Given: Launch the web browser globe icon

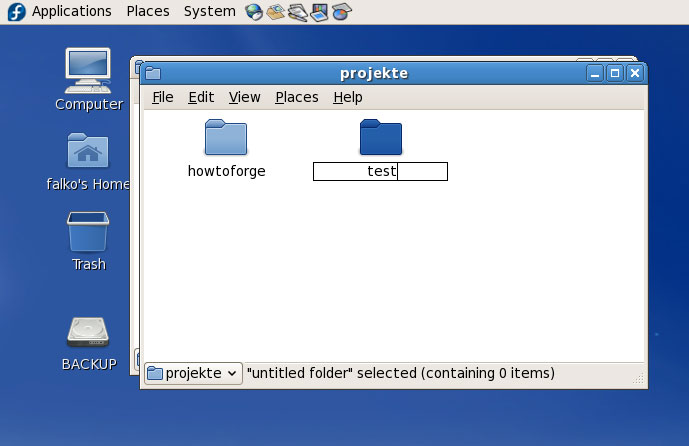Looking at the screenshot, I should click(x=254, y=12).
